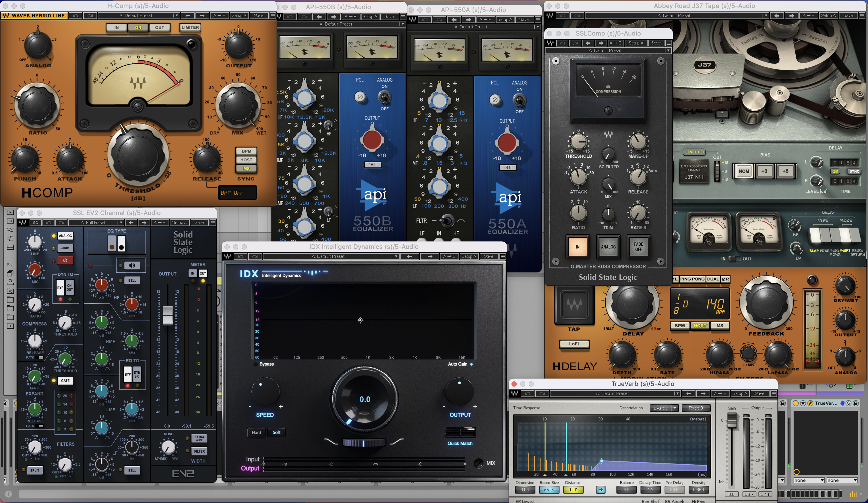Toggle the LIMITER button in H-Comp
This screenshot has width=868, height=503.
[x=190, y=28]
